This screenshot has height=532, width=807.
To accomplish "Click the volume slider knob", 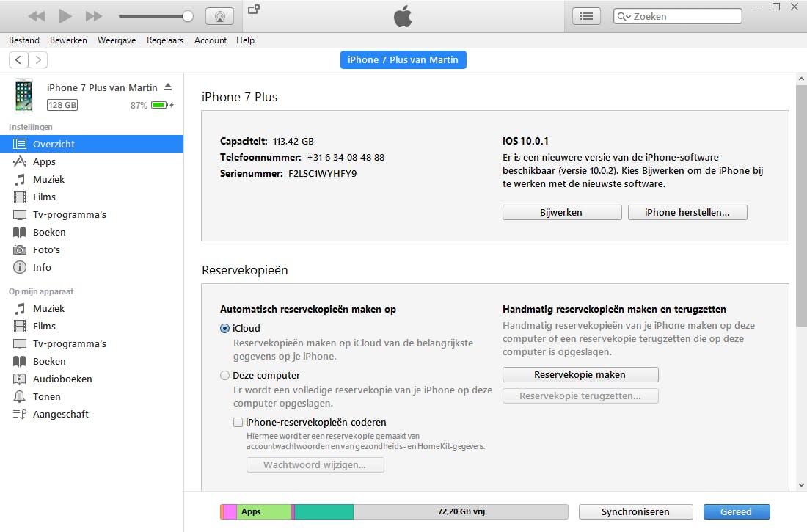I will coord(188,16).
